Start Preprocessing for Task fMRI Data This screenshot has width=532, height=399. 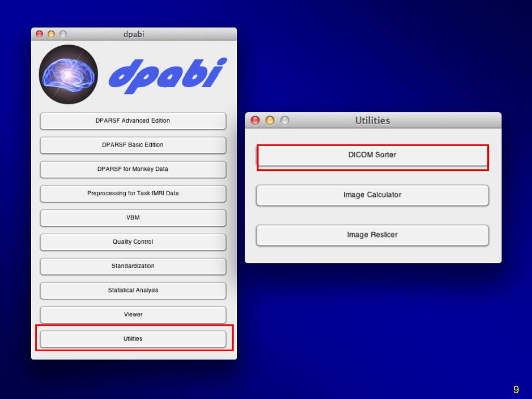(133, 193)
